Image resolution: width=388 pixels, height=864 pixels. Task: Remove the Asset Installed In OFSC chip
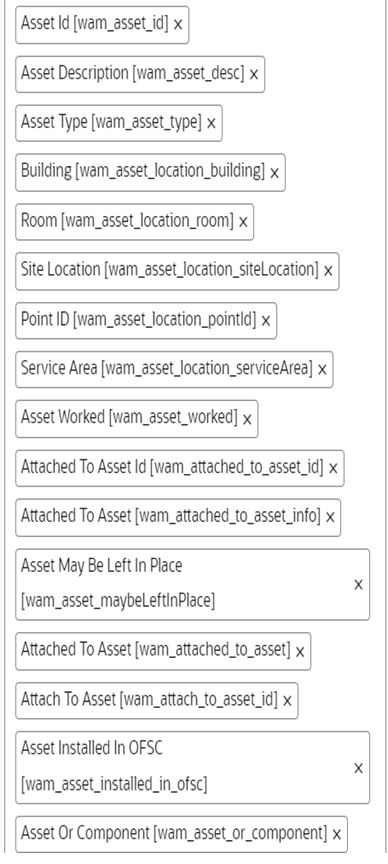(x=358, y=768)
